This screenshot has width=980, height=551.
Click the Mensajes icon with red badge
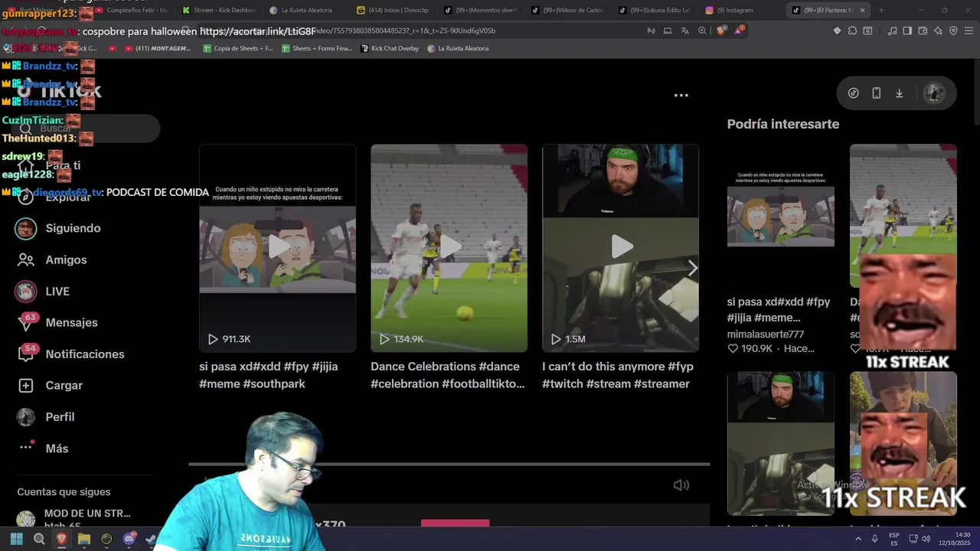pyautogui.click(x=26, y=322)
